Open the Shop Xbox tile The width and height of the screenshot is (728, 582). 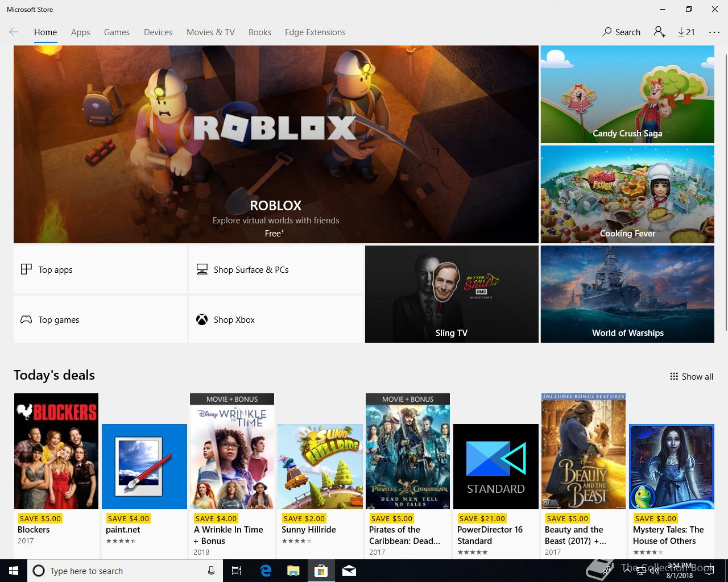pos(276,319)
